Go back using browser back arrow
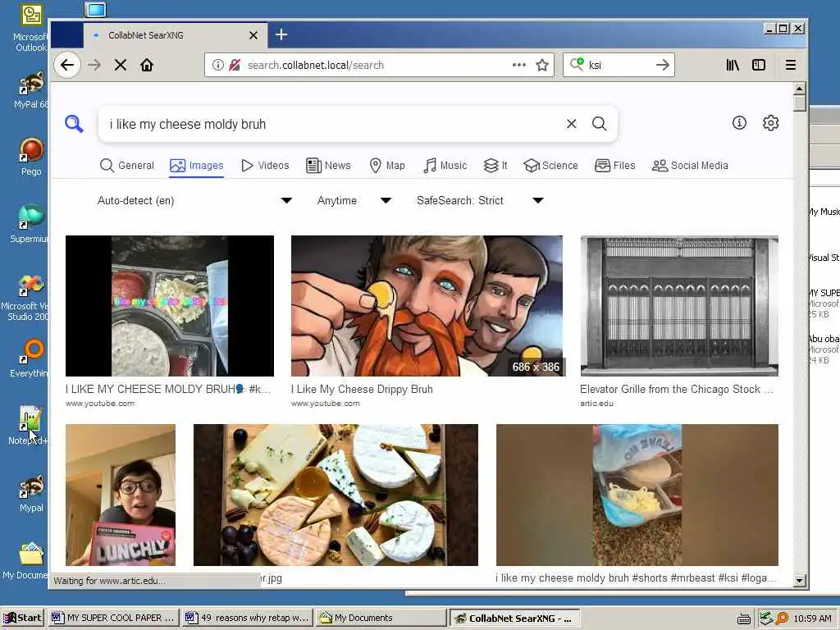840x630 pixels. coord(67,66)
